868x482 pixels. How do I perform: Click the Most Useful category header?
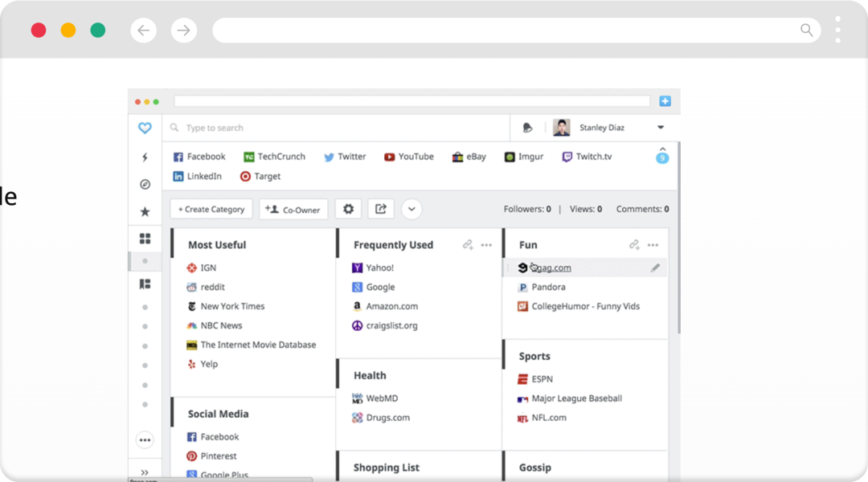tap(217, 244)
